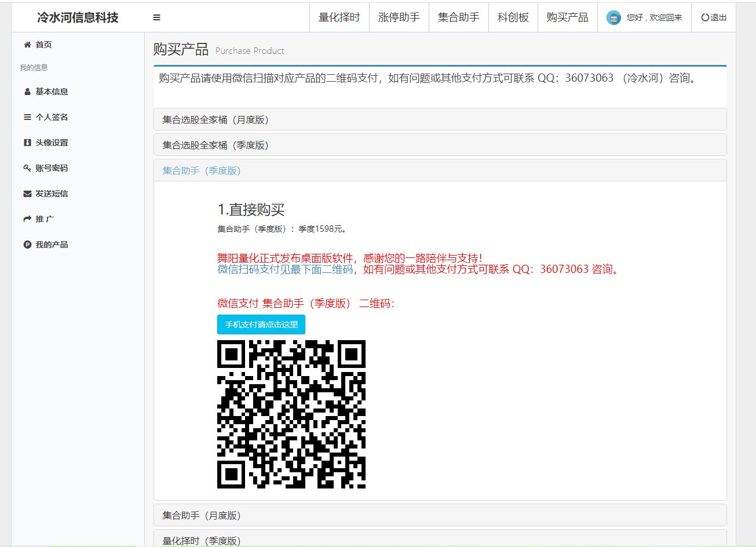Click the red 舞阳量化正式发布桌面版软件 notice
The width and height of the screenshot is (756, 547).
[x=350, y=258]
